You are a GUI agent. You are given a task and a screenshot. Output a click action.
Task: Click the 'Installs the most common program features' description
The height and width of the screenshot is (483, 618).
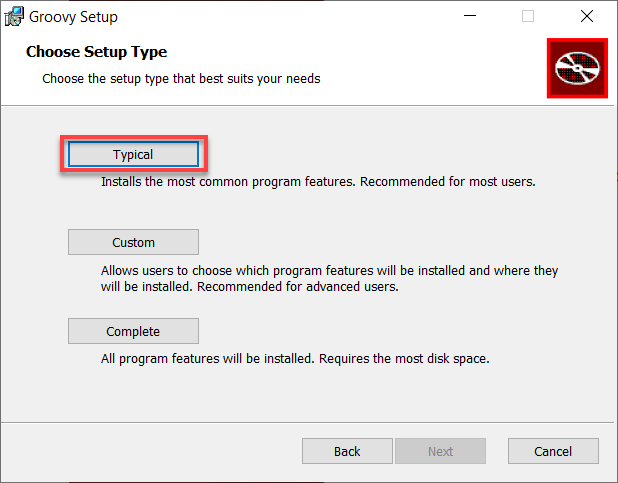click(x=318, y=182)
